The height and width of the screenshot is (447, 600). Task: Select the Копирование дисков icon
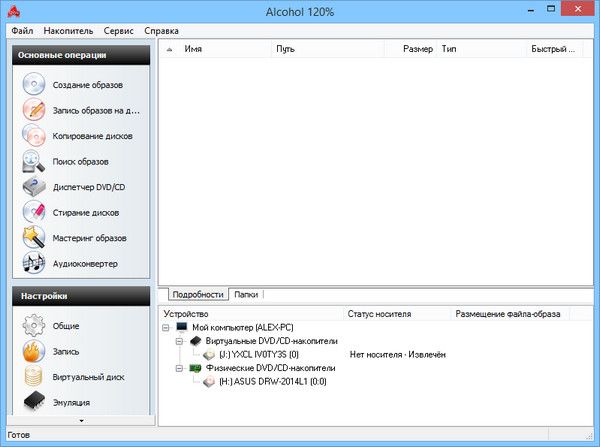(x=35, y=135)
